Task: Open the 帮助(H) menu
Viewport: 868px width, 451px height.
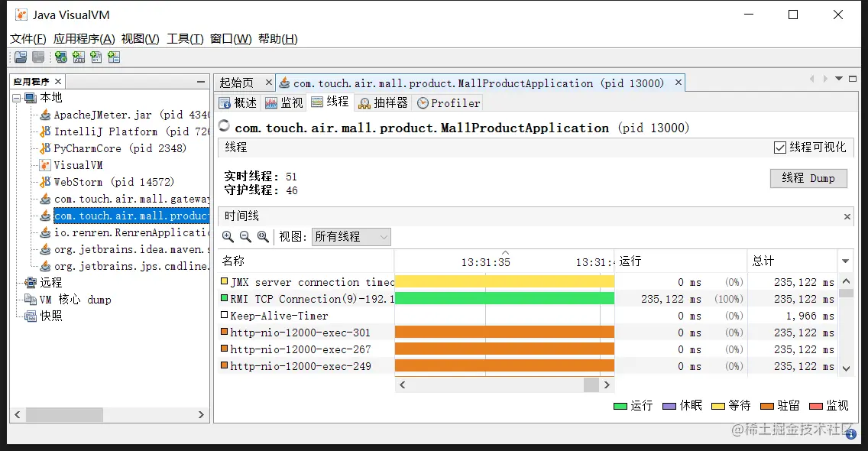Action: pyautogui.click(x=278, y=39)
